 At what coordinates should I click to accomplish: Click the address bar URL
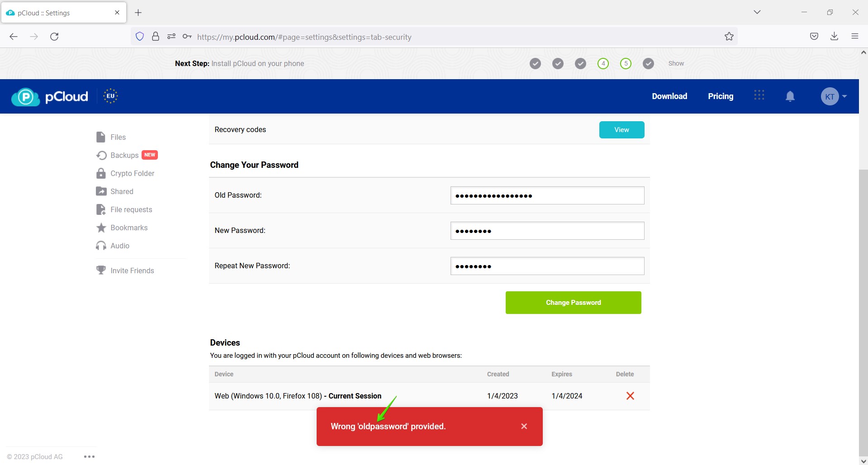coord(304,37)
